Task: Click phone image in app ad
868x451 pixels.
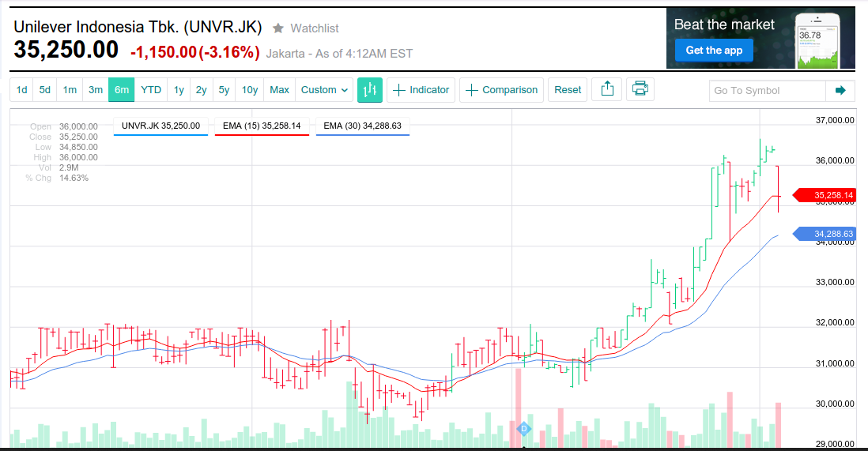Action: (817, 41)
